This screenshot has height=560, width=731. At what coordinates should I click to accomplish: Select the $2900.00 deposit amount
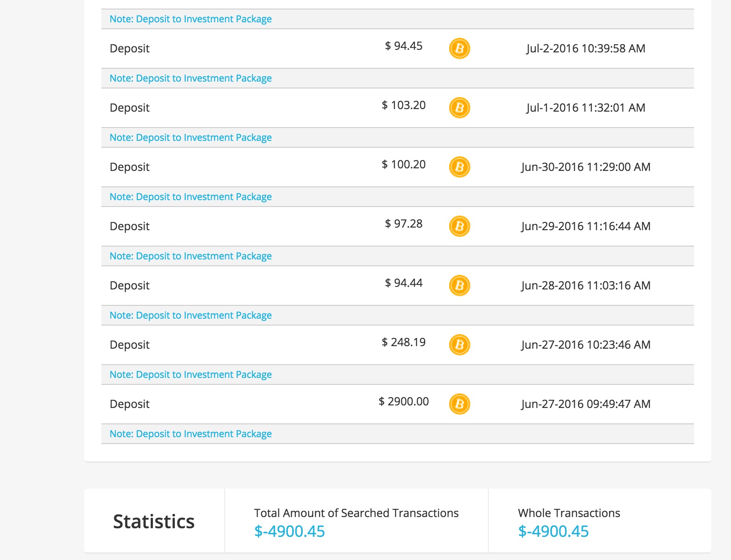click(404, 402)
